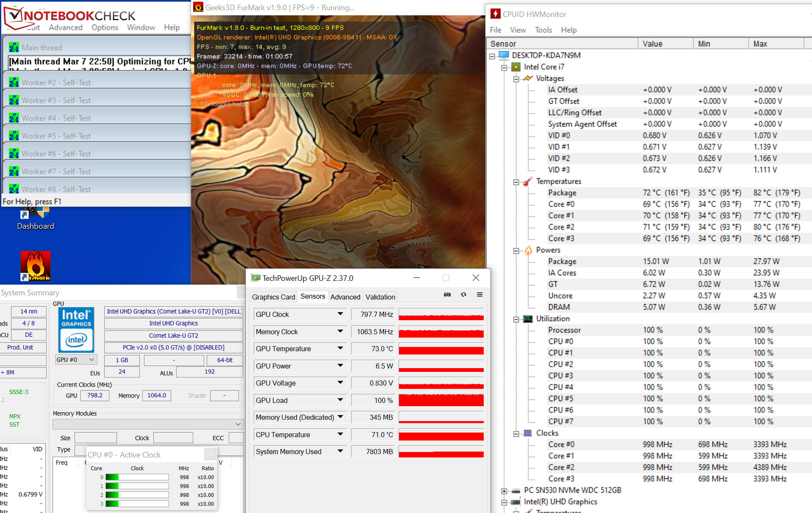
Task: Click the GPU Load graph in GPU-Z
Action: (x=441, y=400)
